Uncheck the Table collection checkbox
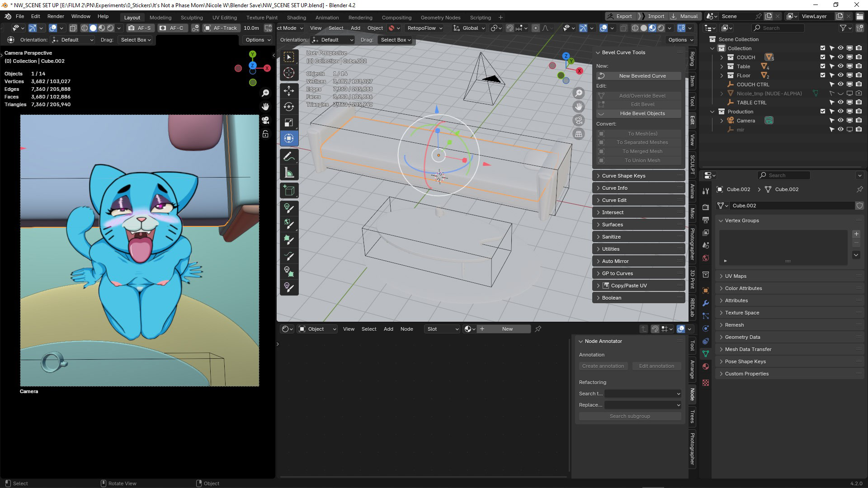Viewport: 868px width, 488px height. [x=823, y=66]
